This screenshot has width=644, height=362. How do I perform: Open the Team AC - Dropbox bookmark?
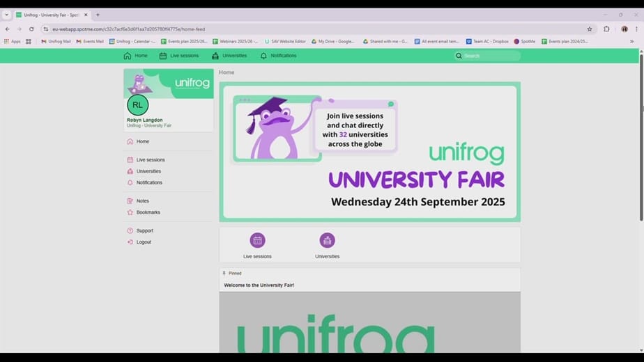click(x=487, y=42)
